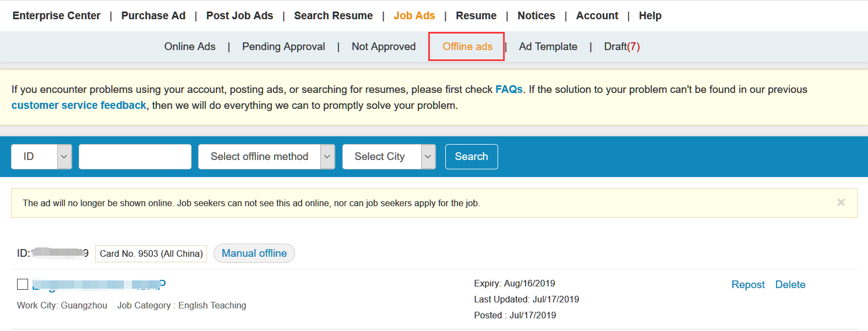The height and width of the screenshot is (331, 868).
Task: View the Not Approved tab
Action: (384, 46)
